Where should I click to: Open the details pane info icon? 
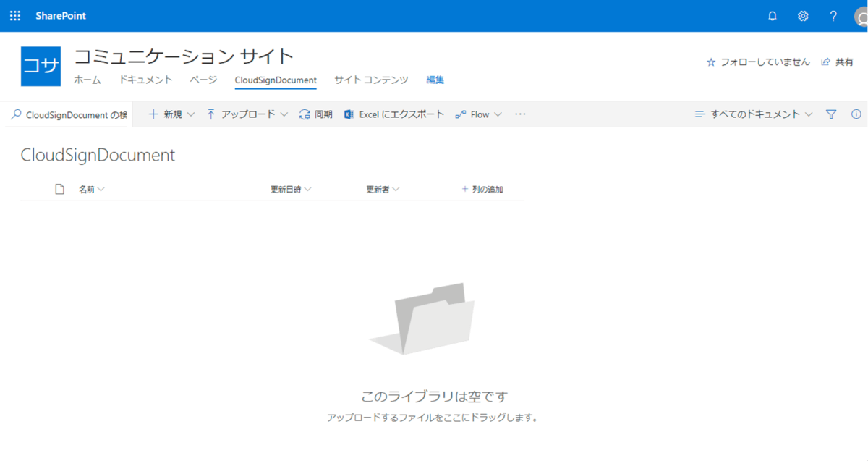point(856,114)
